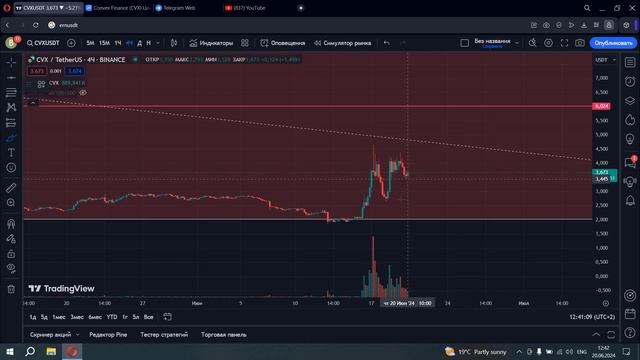This screenshot has height=360, width=640.
Task: Open the chats panel with notification
Action: click(x=630, y=162)
